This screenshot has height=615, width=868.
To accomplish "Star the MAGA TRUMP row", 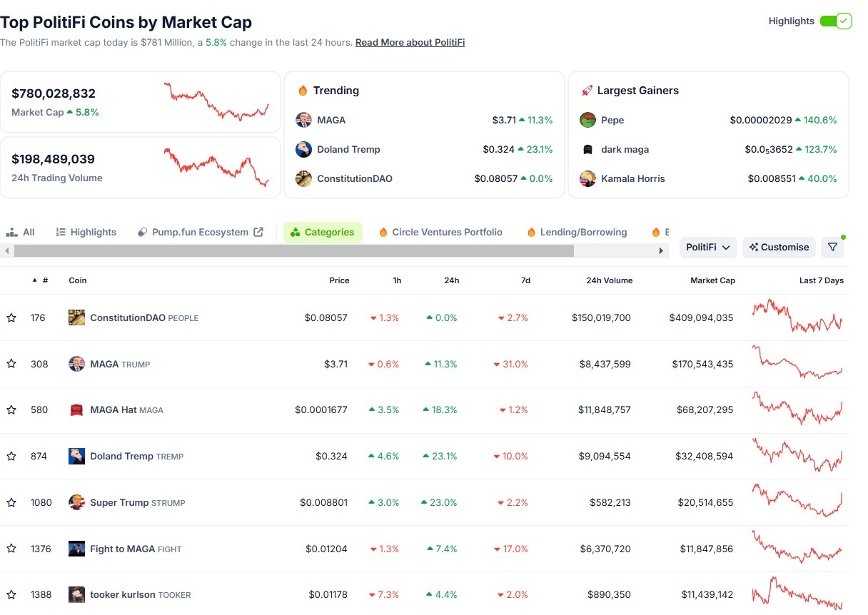I will (11, 364).
